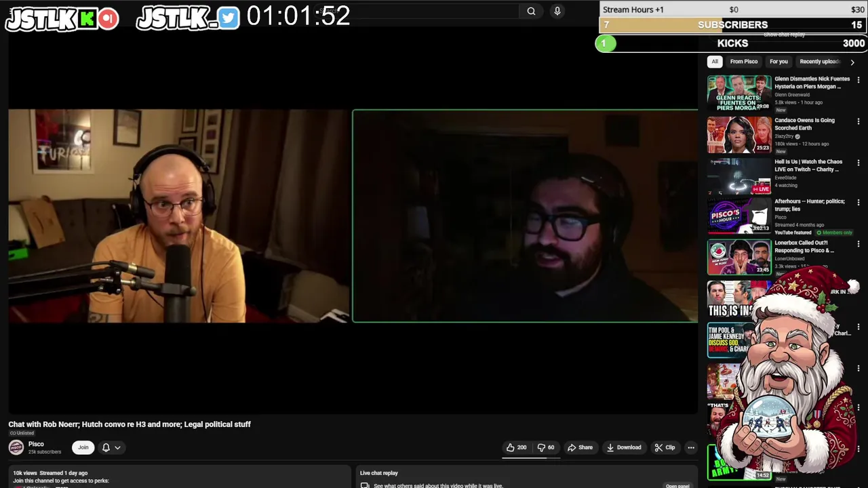Viewport: 868px width, 488px height.
Task: Join the Pisco channel membership
Action: pos(83,447)
